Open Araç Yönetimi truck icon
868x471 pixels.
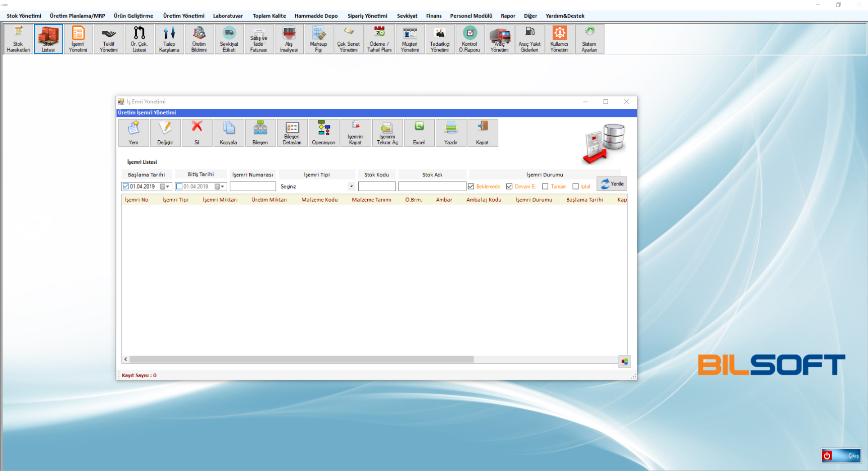coord(500,39)
